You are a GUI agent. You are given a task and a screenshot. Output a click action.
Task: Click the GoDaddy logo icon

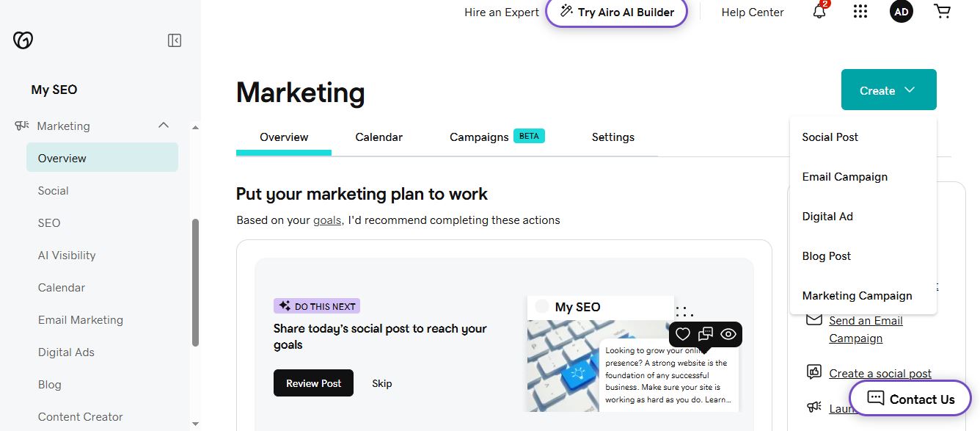pos(23,40)
